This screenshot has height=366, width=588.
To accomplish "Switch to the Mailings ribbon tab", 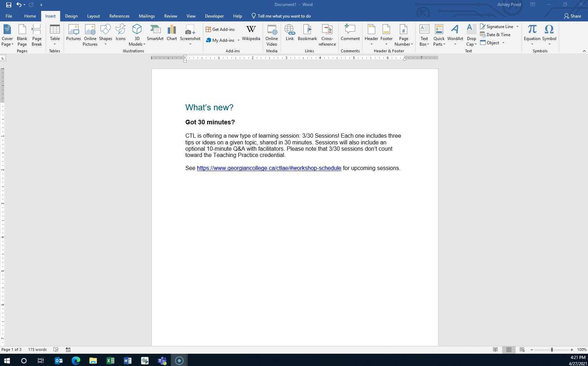I will [x=147, y=16].
